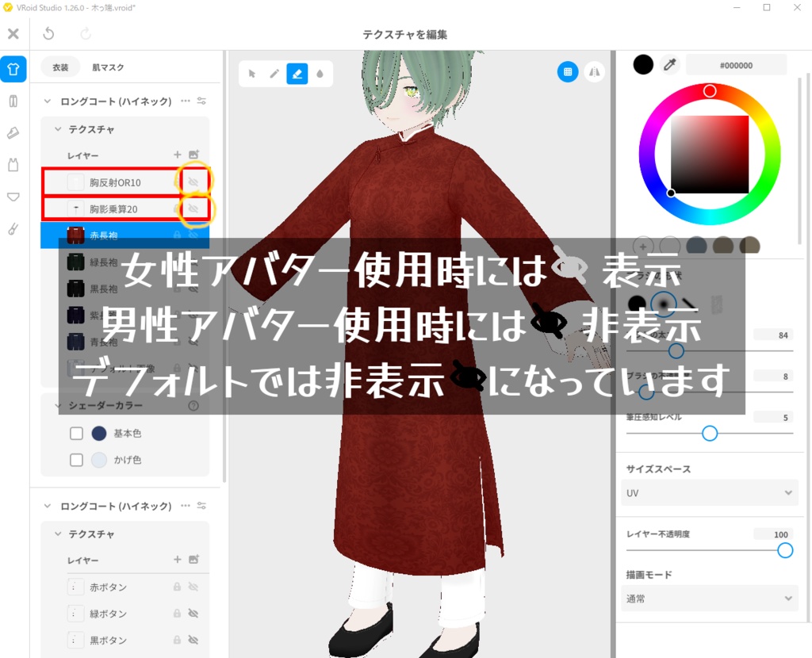The image size is (812, 658).
Task: Select the 衣装 tab
Action: click(61, 67)
